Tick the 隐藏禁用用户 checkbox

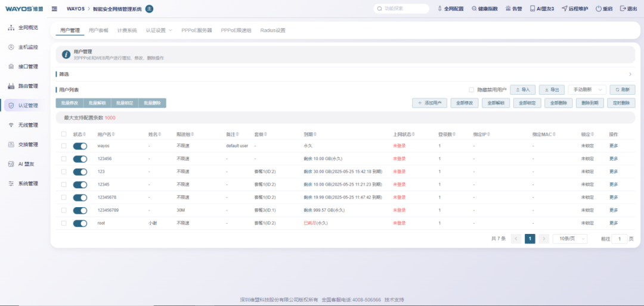472,89
